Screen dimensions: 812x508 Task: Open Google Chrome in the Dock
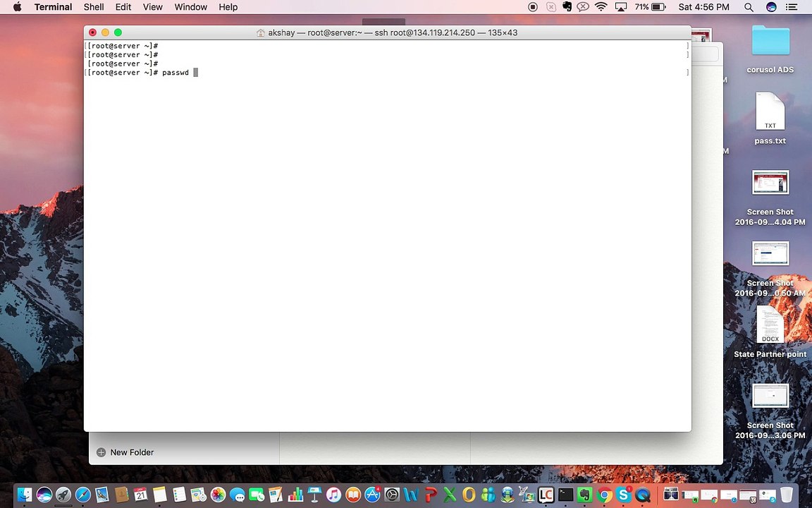coord(604,495)
